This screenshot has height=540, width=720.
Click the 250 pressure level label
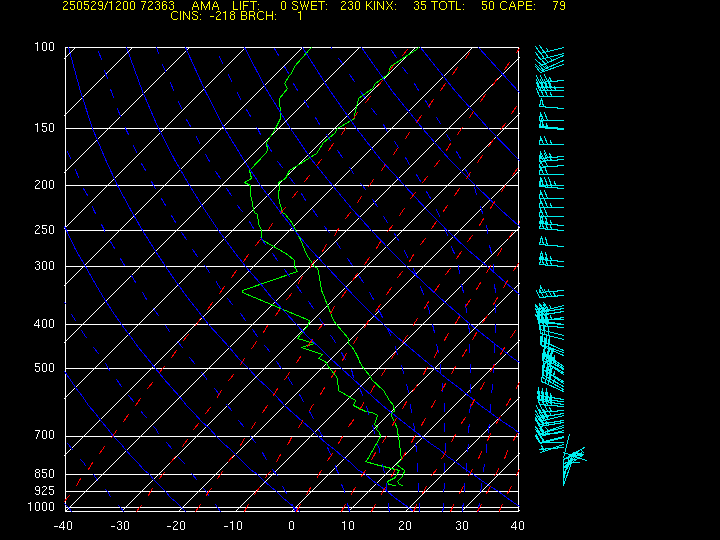(x=45, y=229)
